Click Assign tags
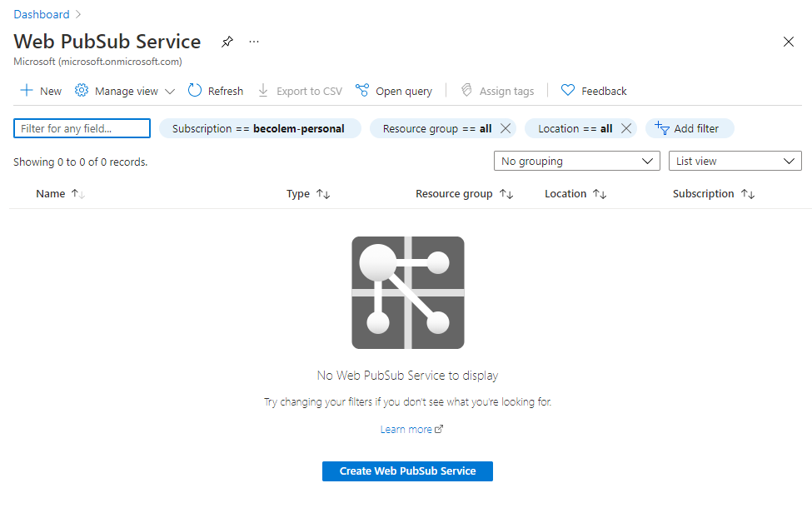The height and width of the screenshot is (513, 812). tap(497, 91)
